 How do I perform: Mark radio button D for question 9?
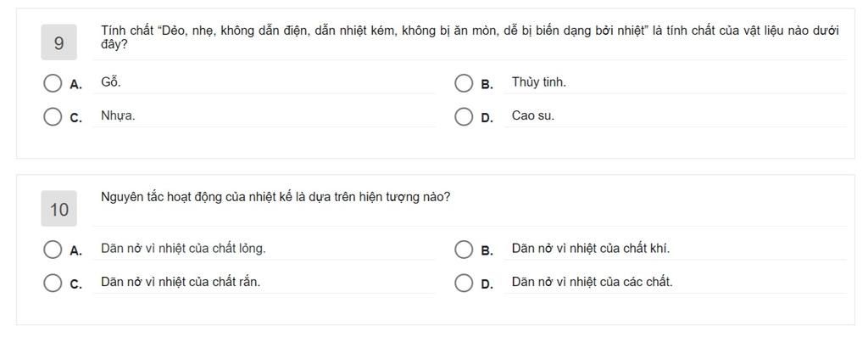tap(464, 117)
